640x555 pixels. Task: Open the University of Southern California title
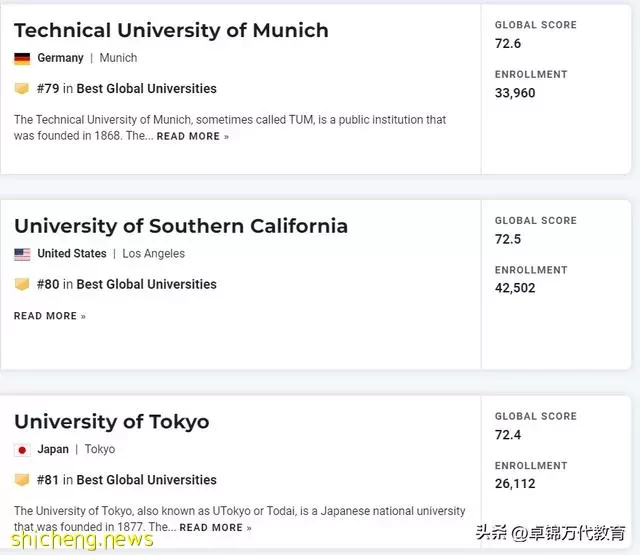coord(181,226)
